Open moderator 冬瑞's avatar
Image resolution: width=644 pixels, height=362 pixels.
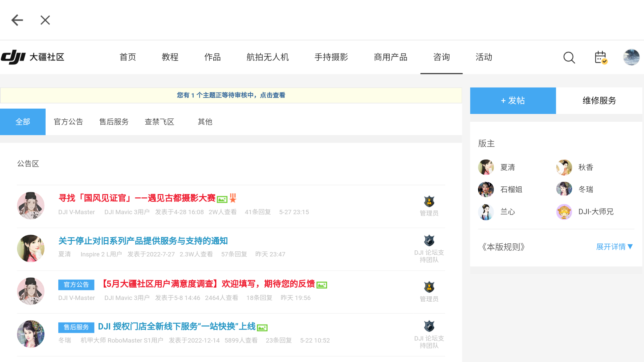[564, 189]
